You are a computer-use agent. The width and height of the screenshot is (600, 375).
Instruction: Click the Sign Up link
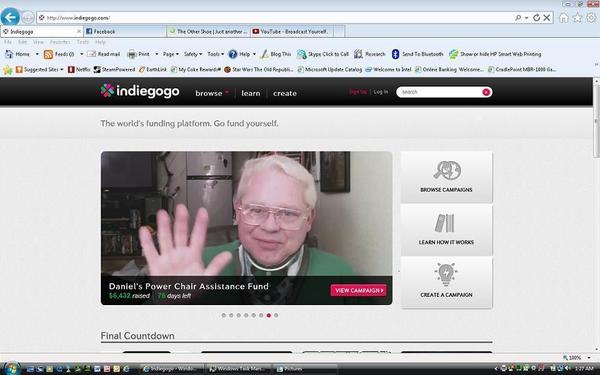pyautogui.click(x=358, y=92)
